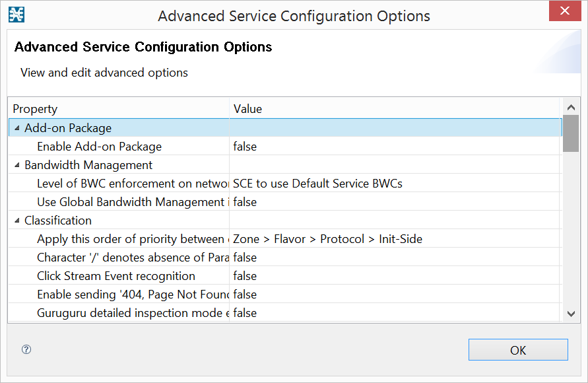The width and height of the screenshot is (588, 383).
Task: Click the help question mark icon
Action: pyautogui.click(x=26, y=350)
